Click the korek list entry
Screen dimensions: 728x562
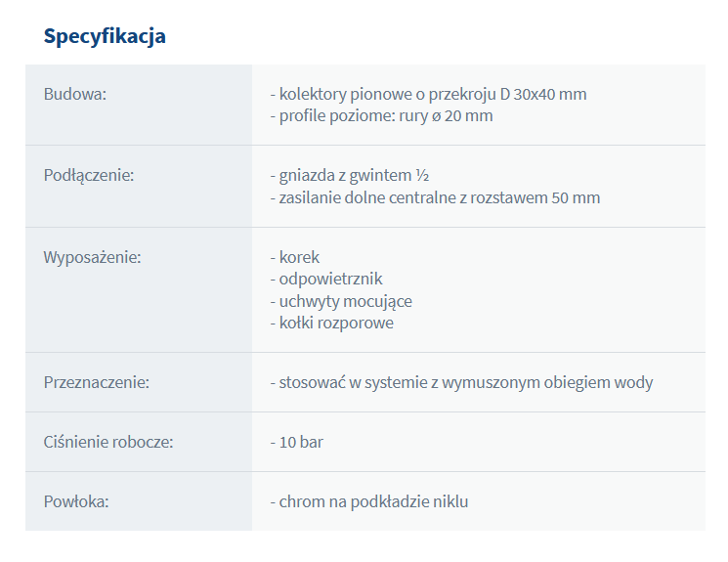click(295, 257)
